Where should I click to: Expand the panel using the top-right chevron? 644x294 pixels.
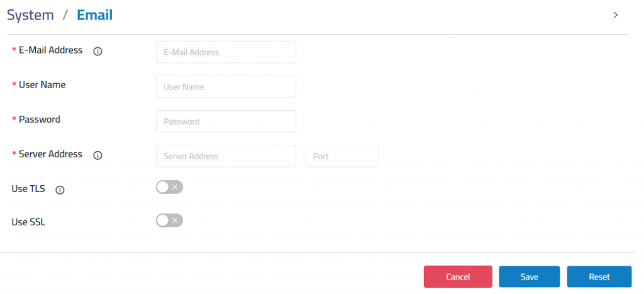tap(615, 15)
